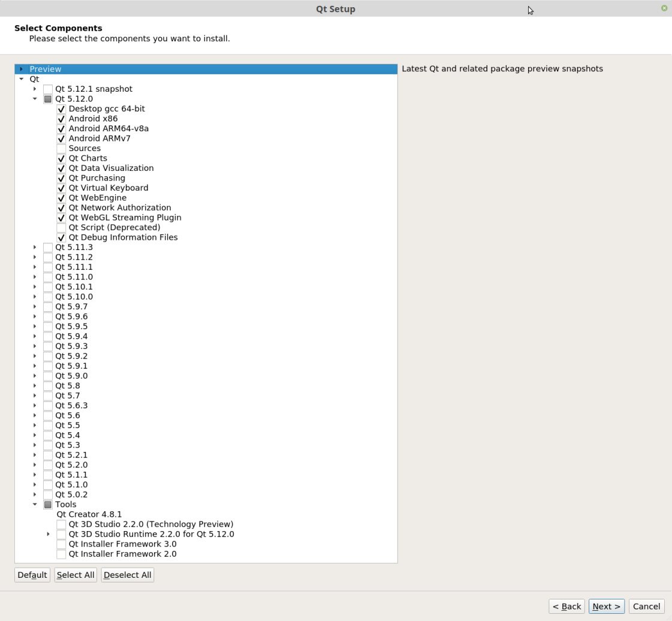Image resolution: width=672 pixels, height=621 pixels.
Task: Select the Qt 5.10.0 label
Action: (x=74, y=297)
